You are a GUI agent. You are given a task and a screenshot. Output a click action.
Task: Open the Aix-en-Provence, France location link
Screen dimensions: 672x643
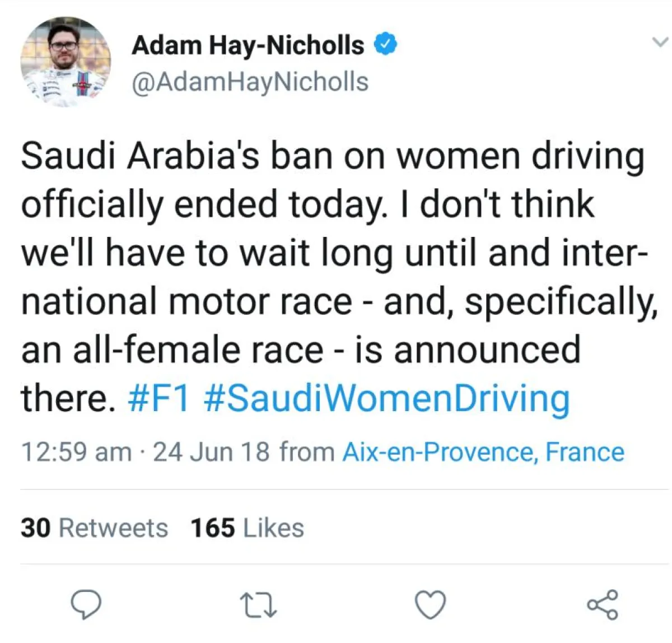(x=483, y=452)
